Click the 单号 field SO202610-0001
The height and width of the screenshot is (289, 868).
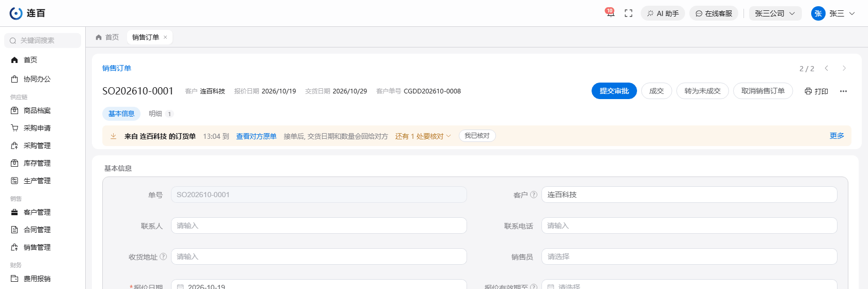[x=319, y=195]
